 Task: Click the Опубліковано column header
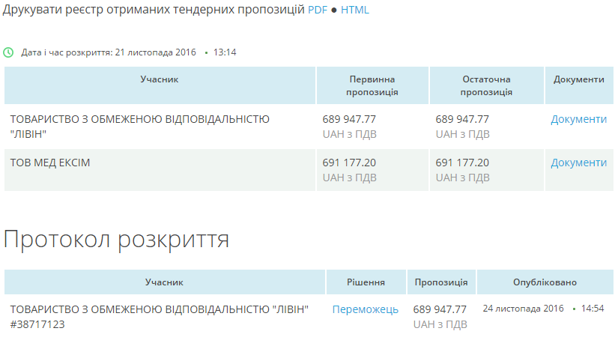click(545, 282)
